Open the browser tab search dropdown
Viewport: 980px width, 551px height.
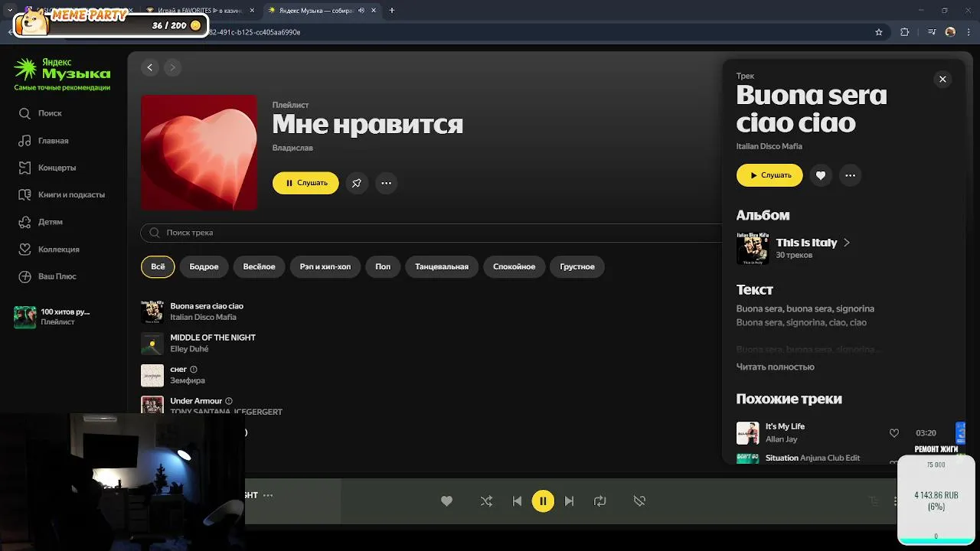tap(10, 11)
